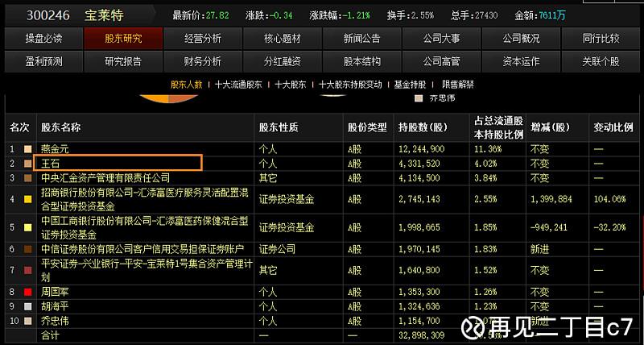Image resolution: width=644 pixels, height=345 pixels.
Task: Click the total holdings 32,898,309
Action: [x=421, y=335]
